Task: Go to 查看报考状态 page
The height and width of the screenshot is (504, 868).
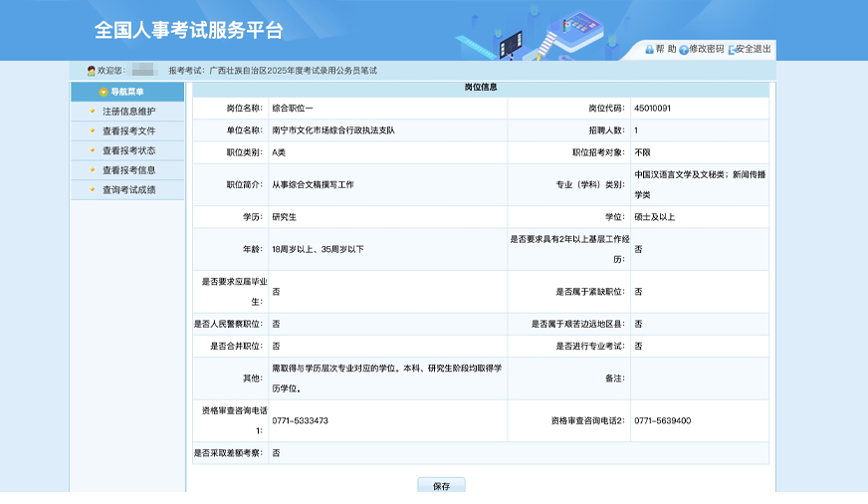Action: click(128, 150)
